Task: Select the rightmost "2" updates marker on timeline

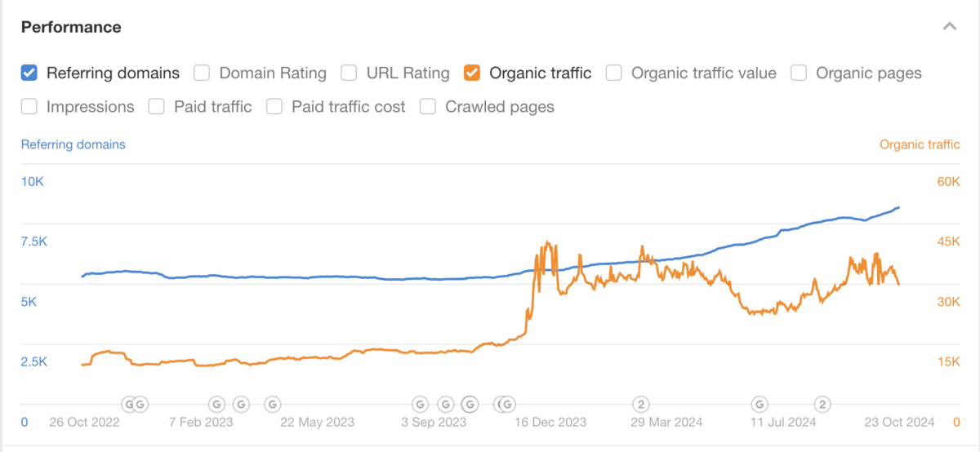Action: (x=823, y=404)
